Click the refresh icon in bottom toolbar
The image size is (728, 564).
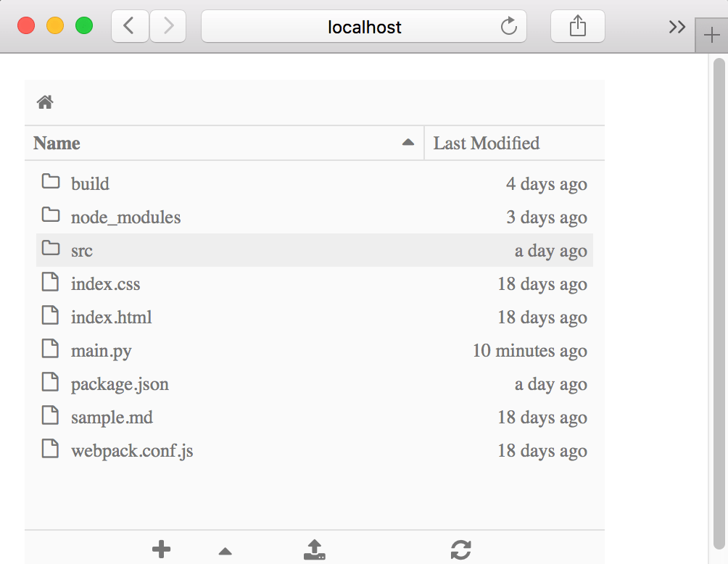(x=460, y=550)
